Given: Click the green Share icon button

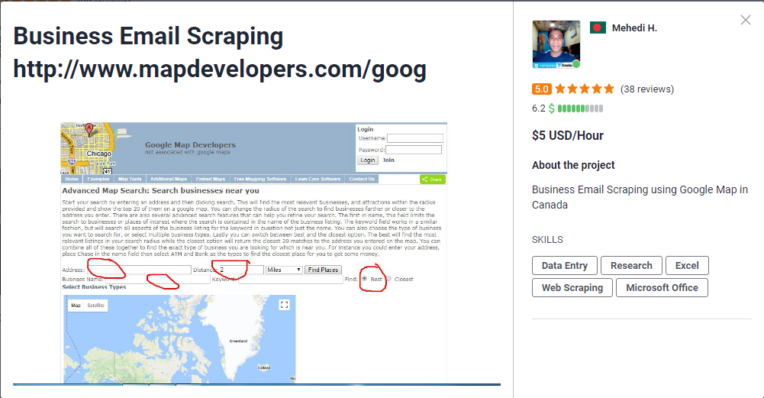Looking at the screenshot, I should (432, 179).
